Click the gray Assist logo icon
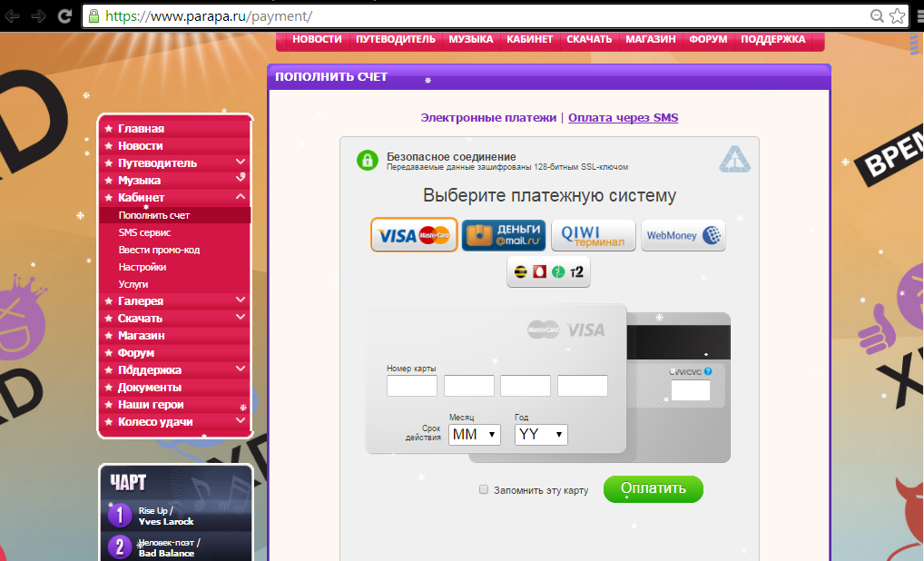 click(x=735, y=159)
